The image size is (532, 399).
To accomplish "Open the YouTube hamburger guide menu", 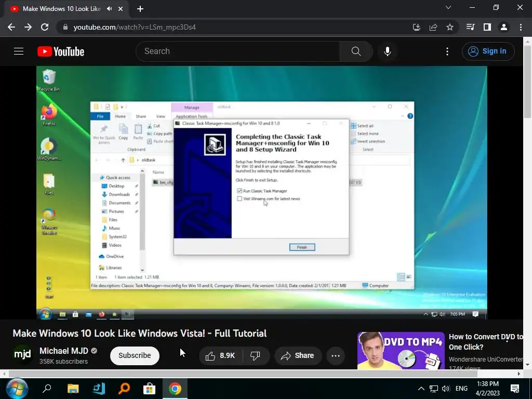I will tap(19, 51).
